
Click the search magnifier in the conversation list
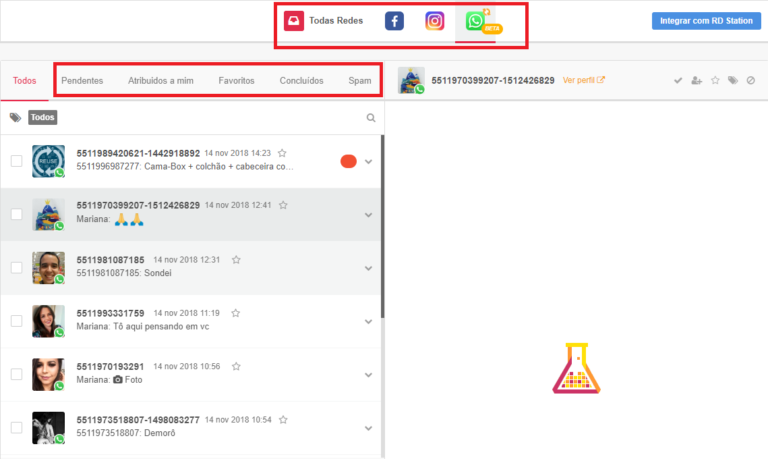[x=371, y=118]
